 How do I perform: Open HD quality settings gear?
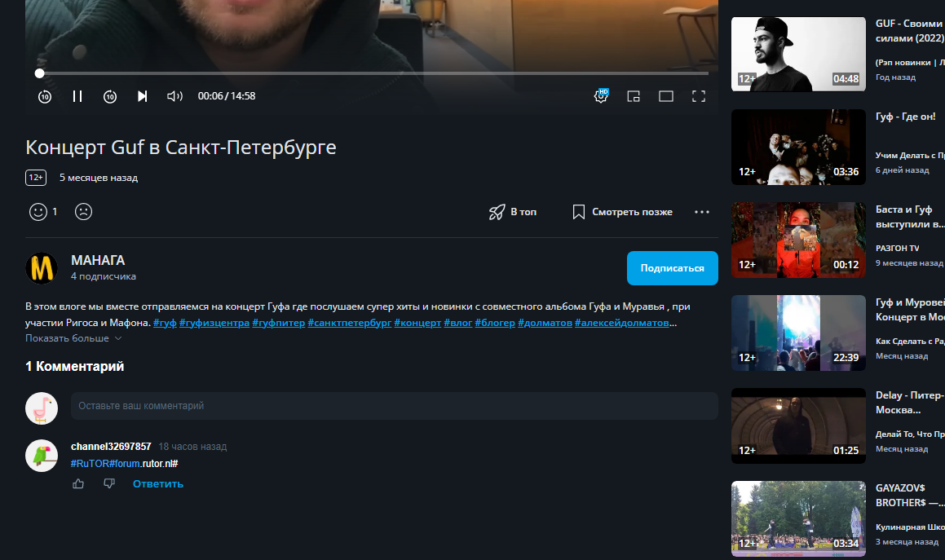click(x=601, y=96)
